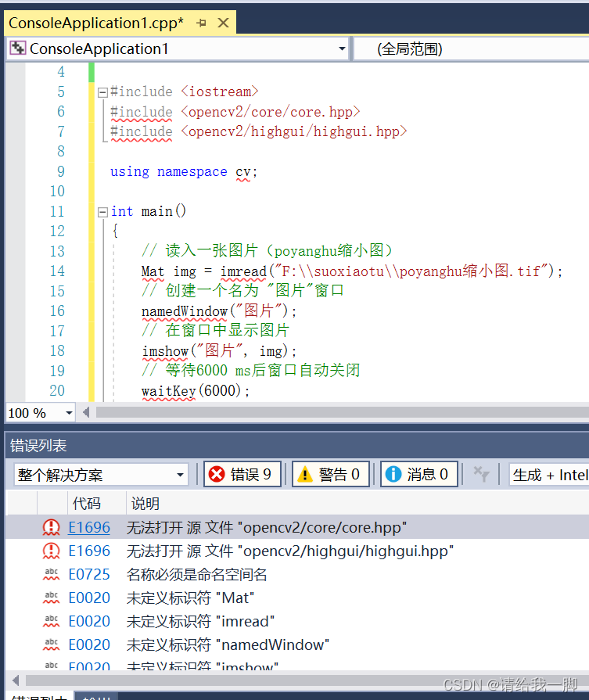
Task: Open the E1696 error code link
Action: 89,528
